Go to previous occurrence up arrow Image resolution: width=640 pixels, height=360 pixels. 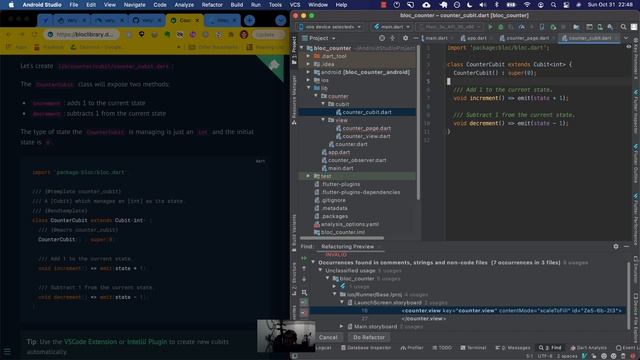(304, 269)
